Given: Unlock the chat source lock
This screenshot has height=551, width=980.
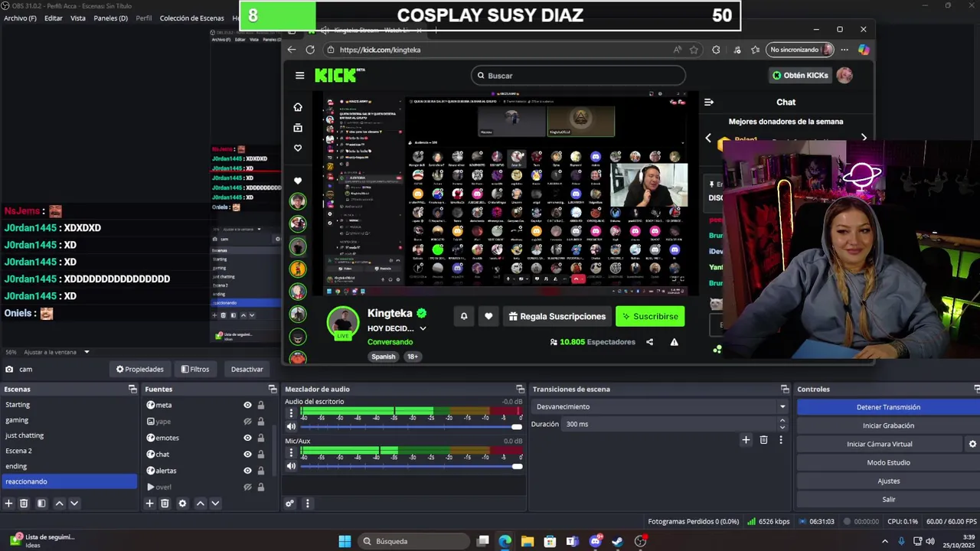Looking at the screenshot, I should coord(261,454).
